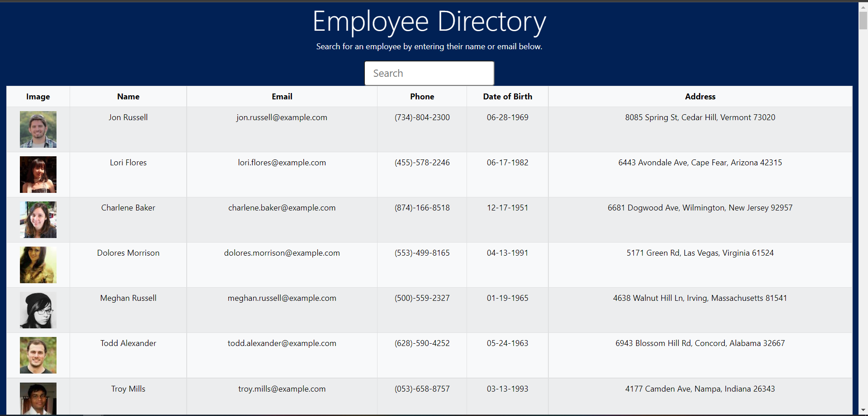This screenshot has height=416, width=868.
Task: Click address 6943 Blossom Hill Rd, Concord
Action: point(700,343)
